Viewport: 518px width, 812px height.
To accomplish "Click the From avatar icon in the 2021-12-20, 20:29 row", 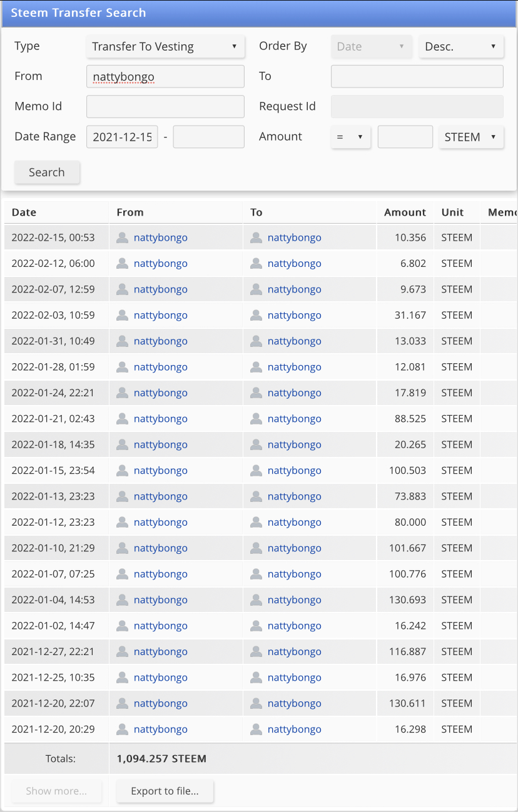I will tap(123, 729).
